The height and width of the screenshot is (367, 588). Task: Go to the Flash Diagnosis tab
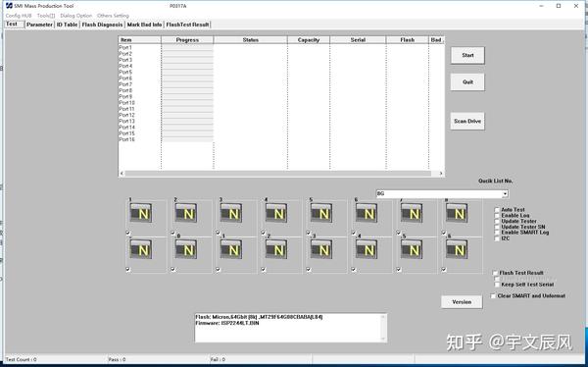102,25
